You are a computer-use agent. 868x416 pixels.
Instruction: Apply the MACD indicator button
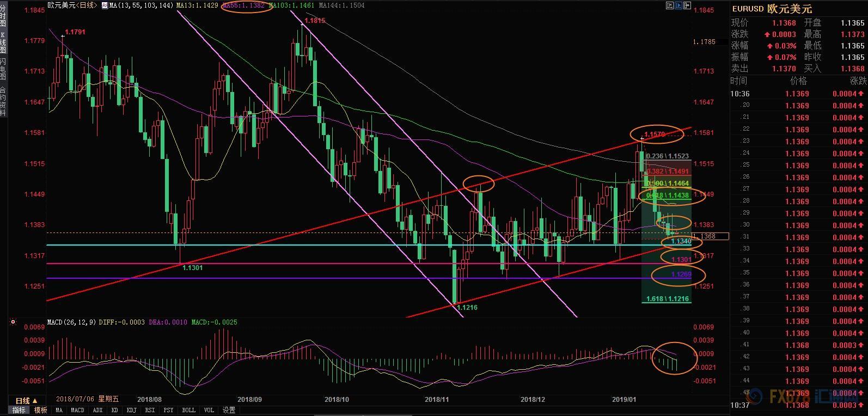click(77, 410)
